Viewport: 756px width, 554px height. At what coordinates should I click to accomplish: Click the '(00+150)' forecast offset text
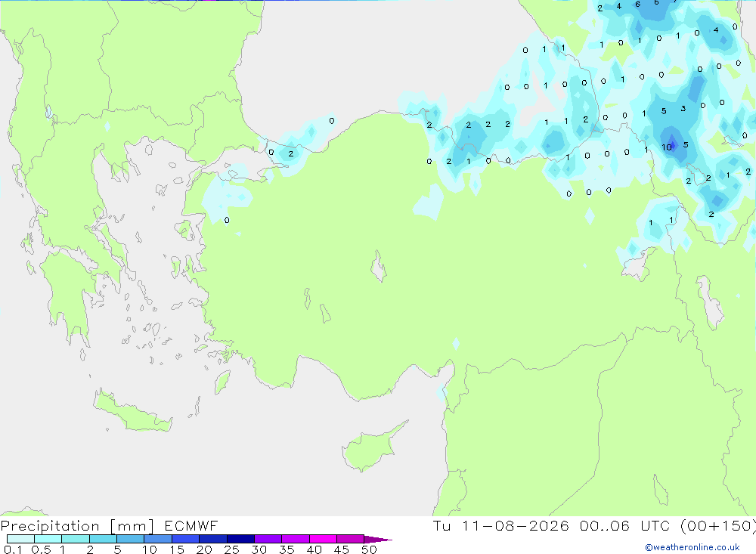point(718,525)
